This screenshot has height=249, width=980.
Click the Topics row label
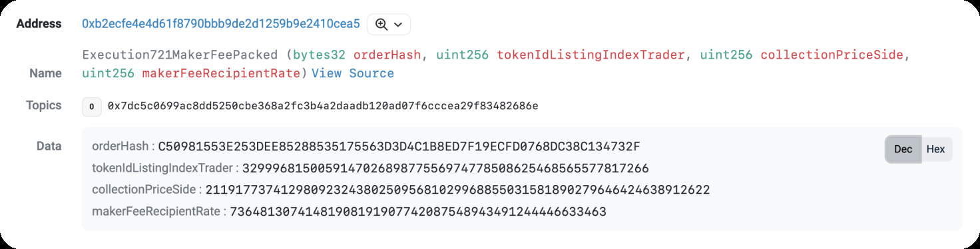(44, 105)
